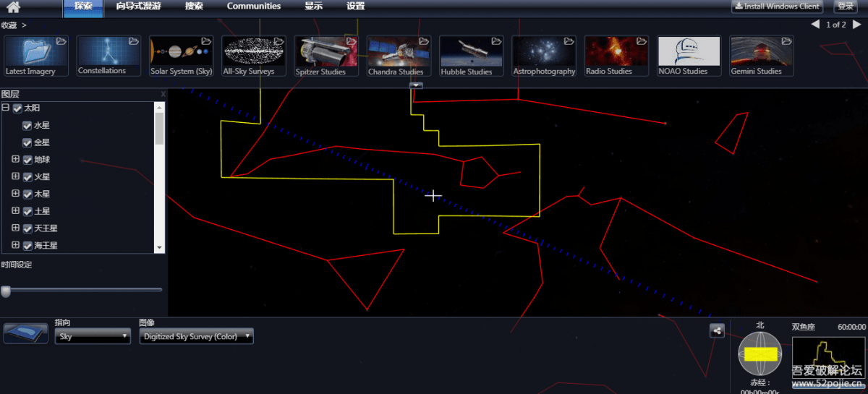The height and width of the screenshot is (394, 868).
Task: Click the share icon button
Action: (x=717, y=330)
